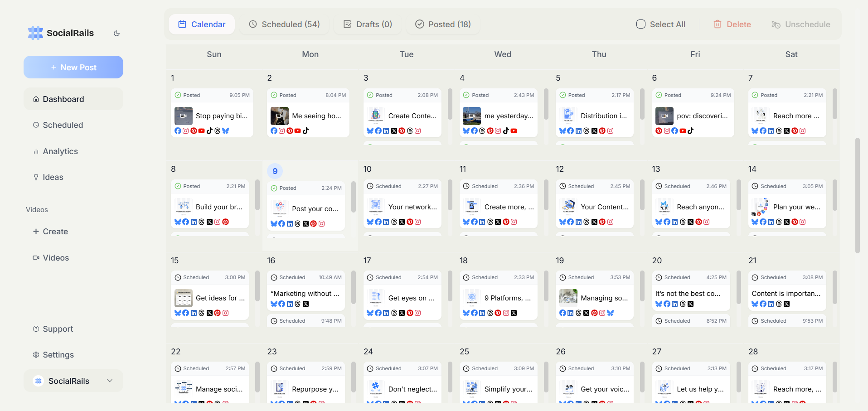Click YouTube icon on 'Stop paying bi...' post
Viewport: 868px width, 411px height.
point(201,131)
